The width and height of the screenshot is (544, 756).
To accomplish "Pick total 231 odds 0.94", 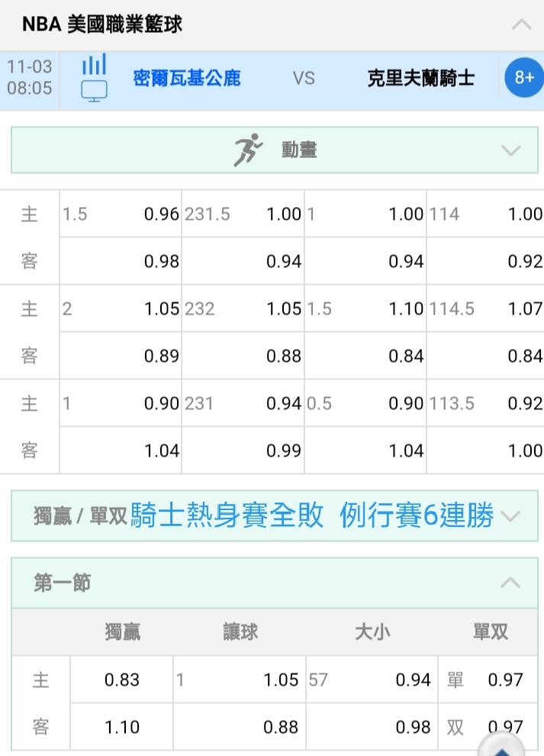I will (243, 403).
